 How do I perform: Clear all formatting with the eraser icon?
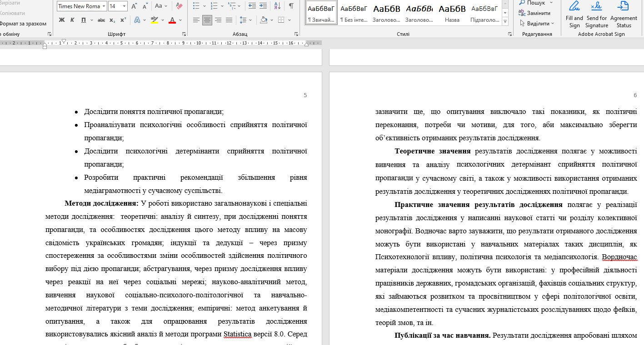click(x=179, y=6)
